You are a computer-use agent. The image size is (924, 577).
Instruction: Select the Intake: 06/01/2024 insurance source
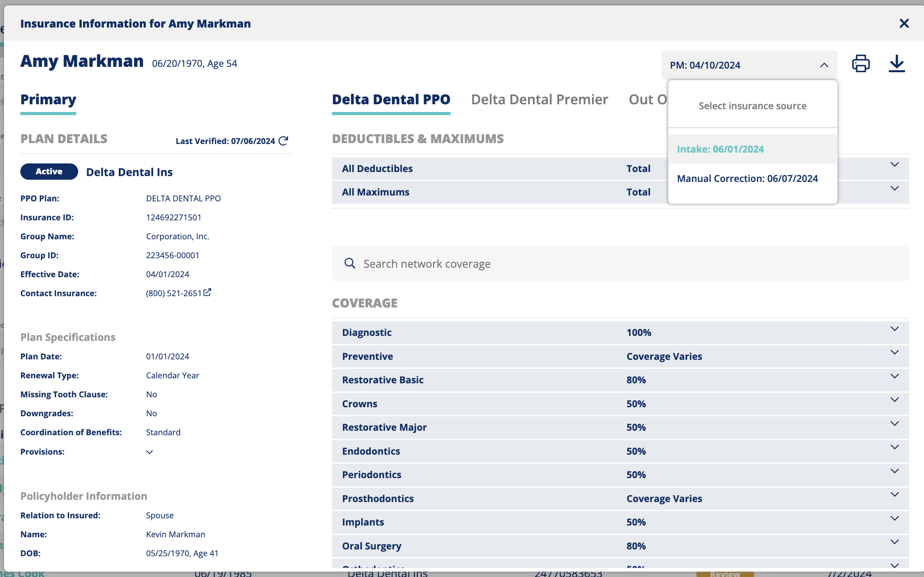coord(720,149)
